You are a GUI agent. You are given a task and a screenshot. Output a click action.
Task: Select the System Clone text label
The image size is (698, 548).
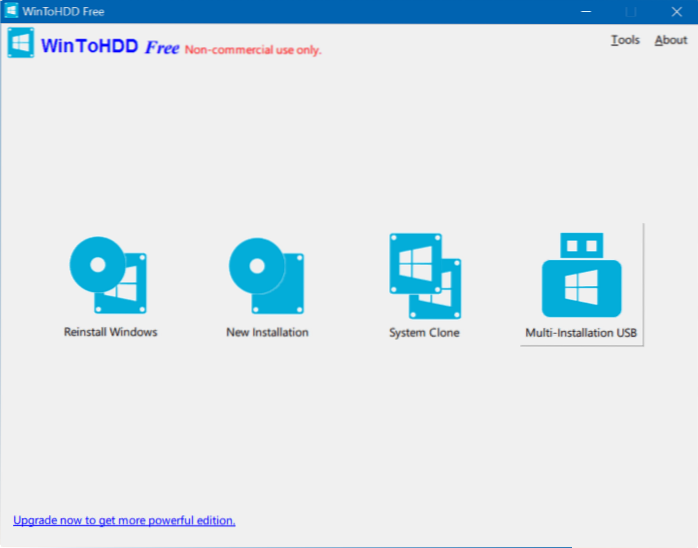point(424,332)
